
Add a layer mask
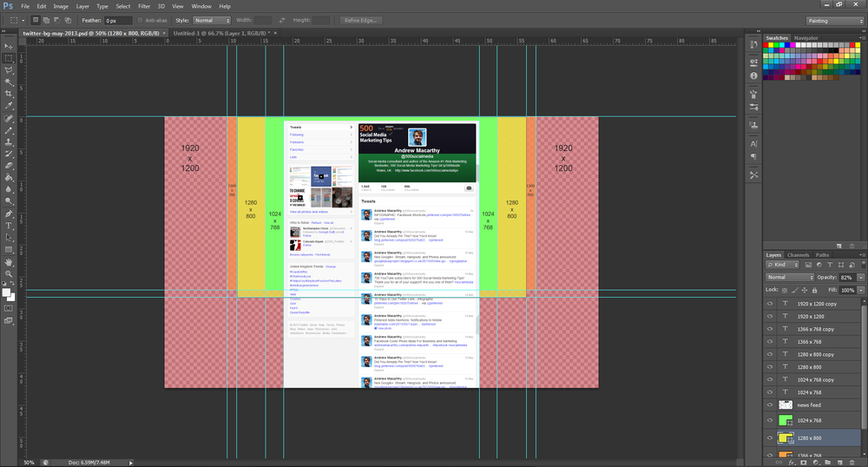803,463
